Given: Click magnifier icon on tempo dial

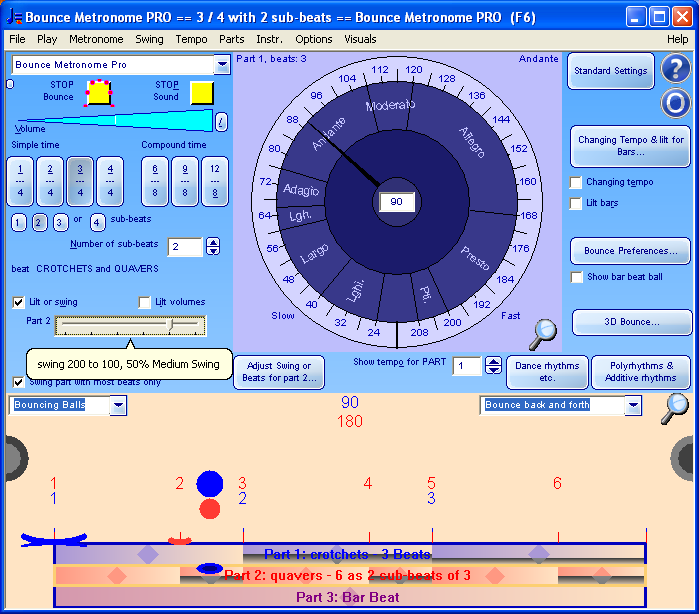Looking at the screenshot, I should 543,334.
